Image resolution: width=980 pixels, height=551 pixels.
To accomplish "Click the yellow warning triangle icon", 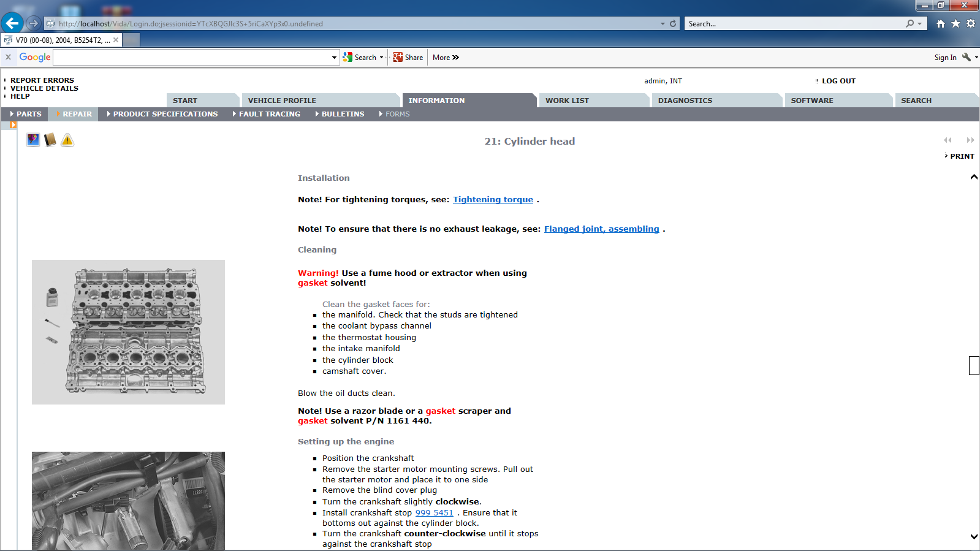I will [67, 140].
